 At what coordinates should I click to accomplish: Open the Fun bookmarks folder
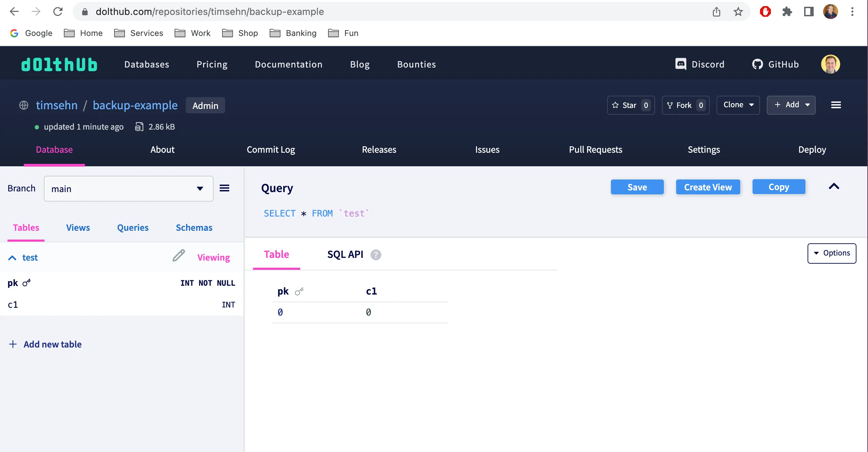click(x=343, y=33)
